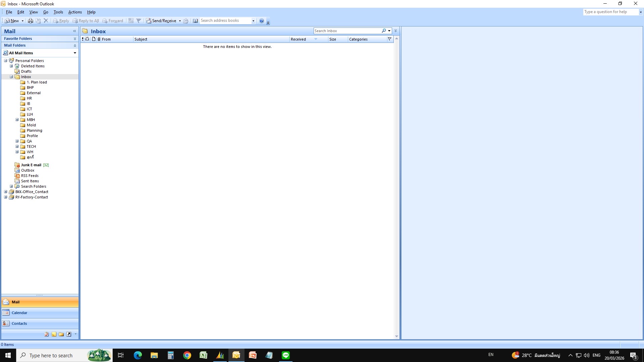644x362 pixels.
Task: Open the Address Book icon
Action: 195,21
